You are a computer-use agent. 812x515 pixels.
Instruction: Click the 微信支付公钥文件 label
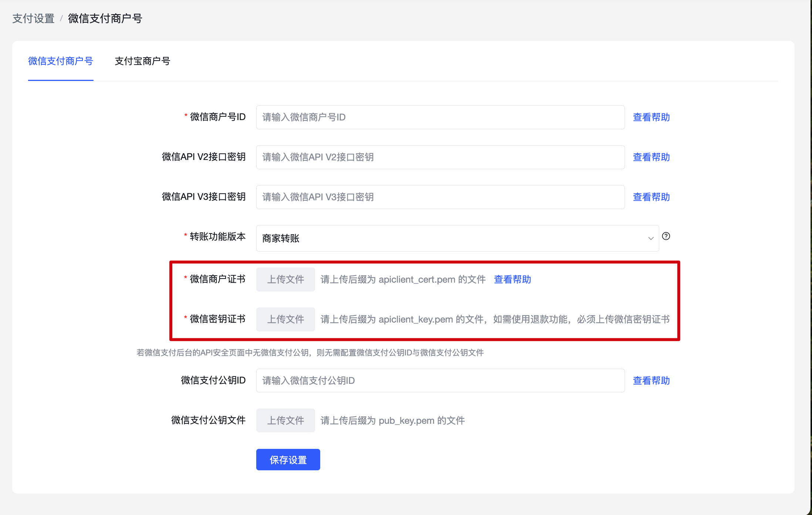[209, 420]
